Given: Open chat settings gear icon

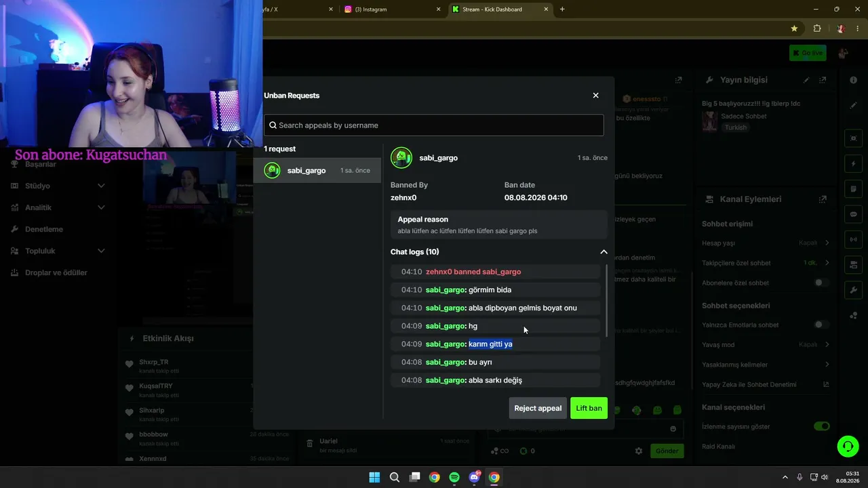Looking at the screenshot, I should click(x=638, y=451).
